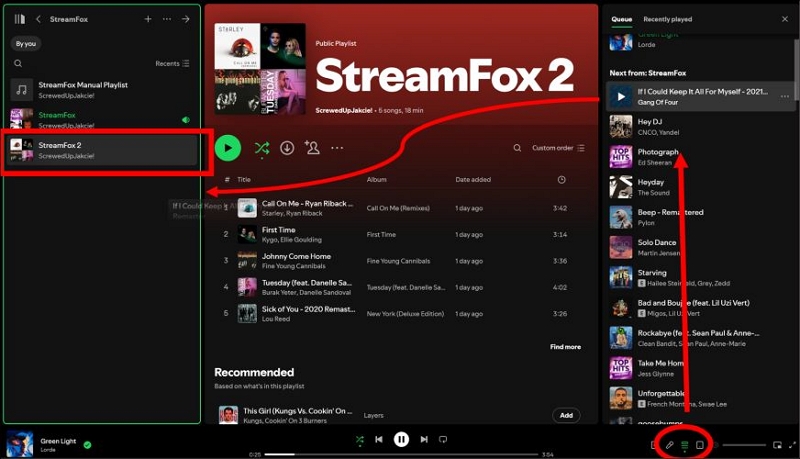The image size is (800, 459).
Task: Select Heyday by The Sound in queue
Action: coord(700,187)
